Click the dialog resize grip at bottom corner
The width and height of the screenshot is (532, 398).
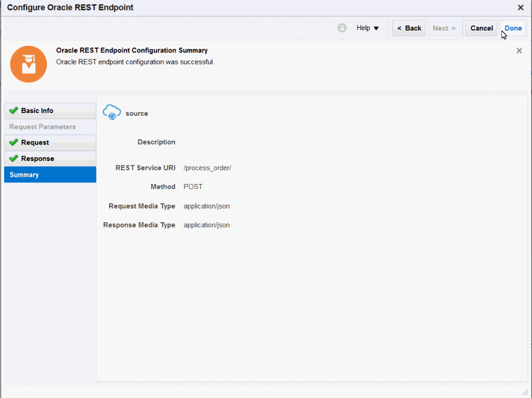[525, 392]
